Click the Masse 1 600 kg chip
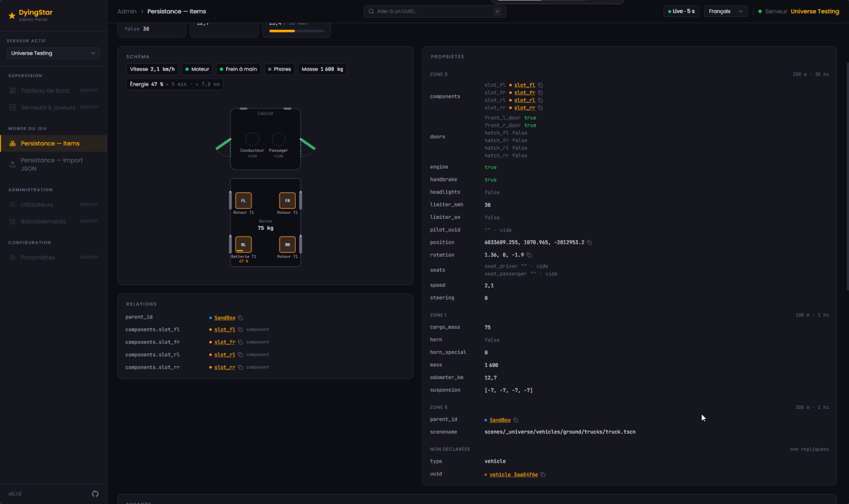Image resolution: width=849 pixels, height=504 pixels. point(322,69)
